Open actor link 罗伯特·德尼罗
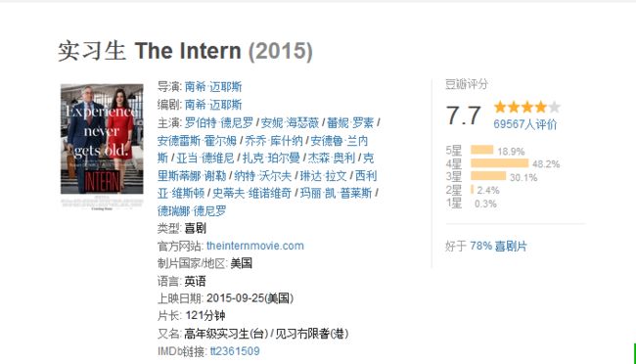This screenshot has width=636, height=364. [219, 122]
